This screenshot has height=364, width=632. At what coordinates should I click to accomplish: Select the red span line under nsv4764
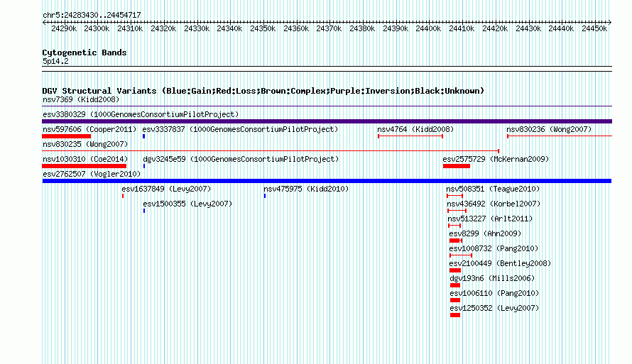click(x=410, y=136)
